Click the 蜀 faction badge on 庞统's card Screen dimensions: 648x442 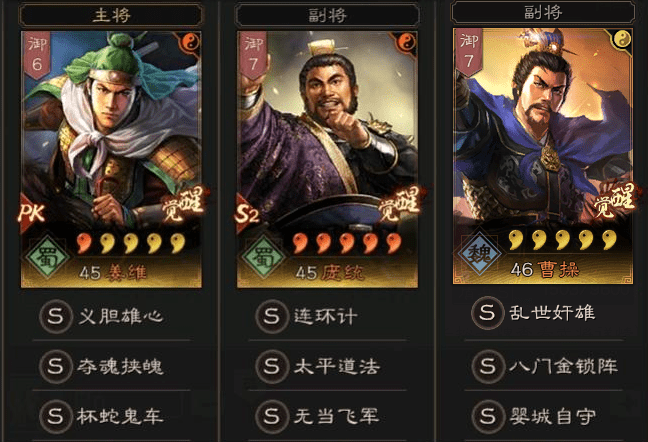264,257
